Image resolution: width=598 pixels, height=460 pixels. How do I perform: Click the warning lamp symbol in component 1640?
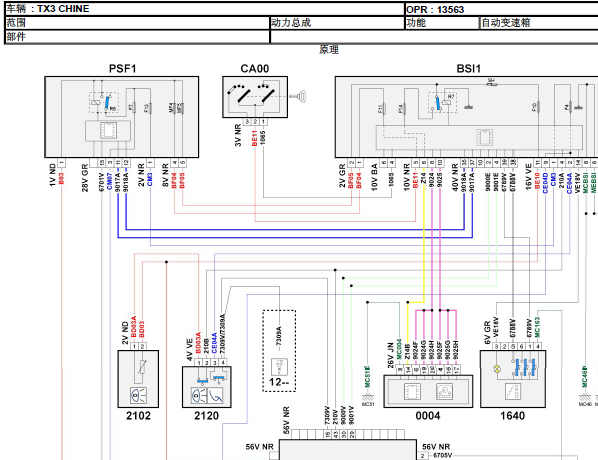(497, 368)
